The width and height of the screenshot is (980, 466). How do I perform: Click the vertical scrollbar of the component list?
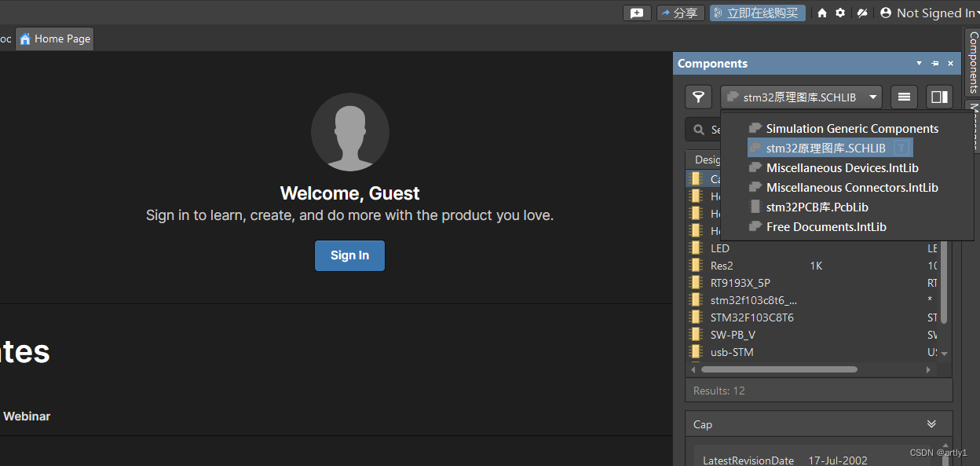point(944,283)
